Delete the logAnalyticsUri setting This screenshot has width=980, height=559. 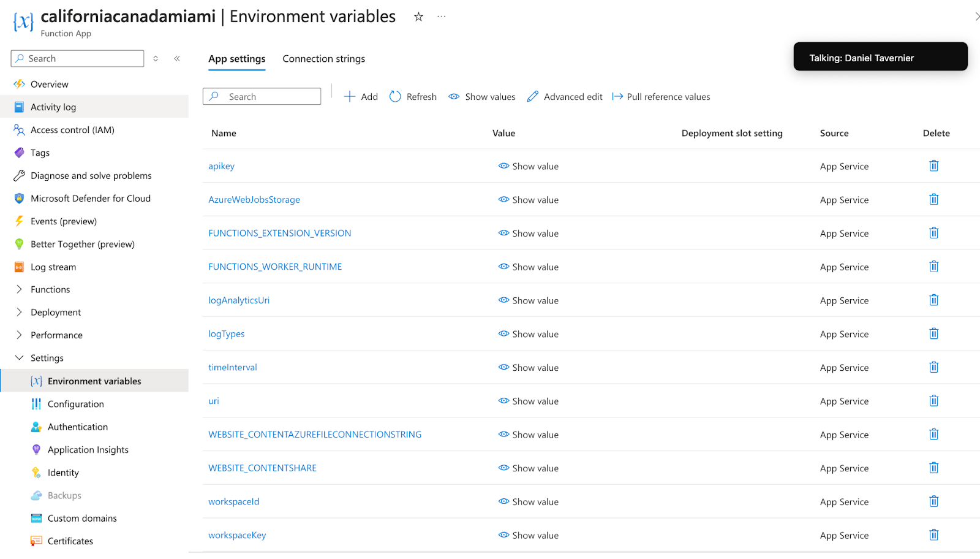pyautogui.click(x=933, y=300)
